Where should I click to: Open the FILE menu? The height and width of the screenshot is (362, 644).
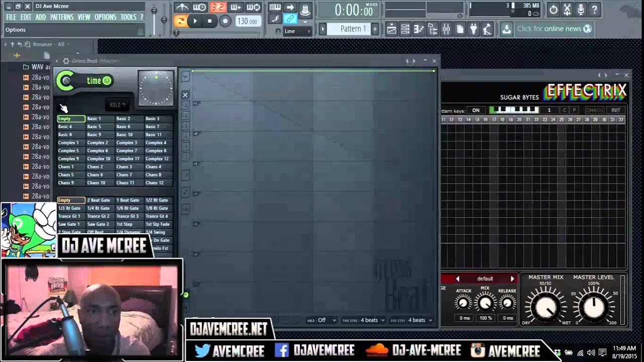(11, 17)
